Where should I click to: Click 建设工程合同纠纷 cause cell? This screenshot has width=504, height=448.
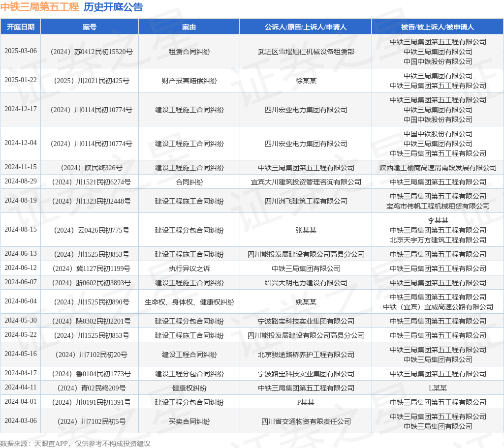(189, 355)
